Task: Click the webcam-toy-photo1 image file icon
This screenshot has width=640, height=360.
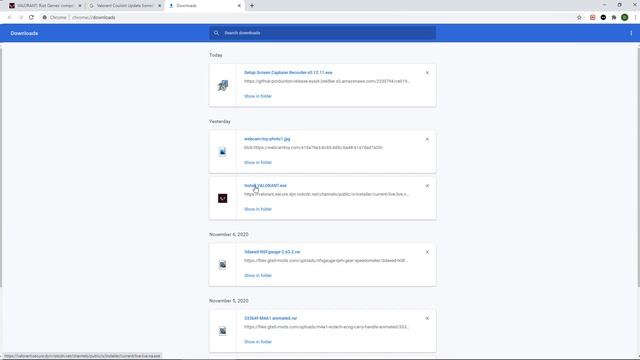Action: [x=222, y=152]
